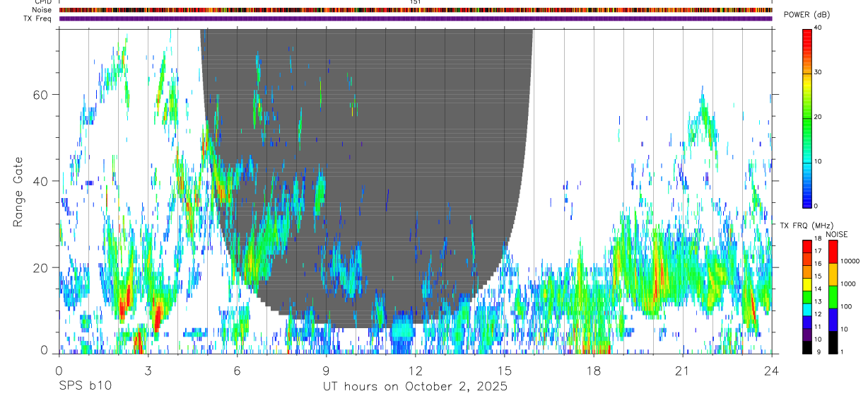The width and height of the screenshot is (868, 401).
Task: Click the 20 label on POWER scale
Action: pos(818,117)
